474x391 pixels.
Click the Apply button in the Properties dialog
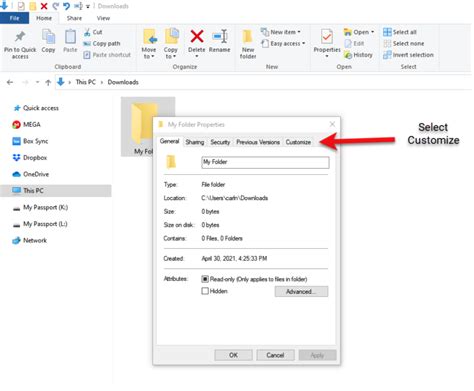pyautogui.click(x=317, y=355)
